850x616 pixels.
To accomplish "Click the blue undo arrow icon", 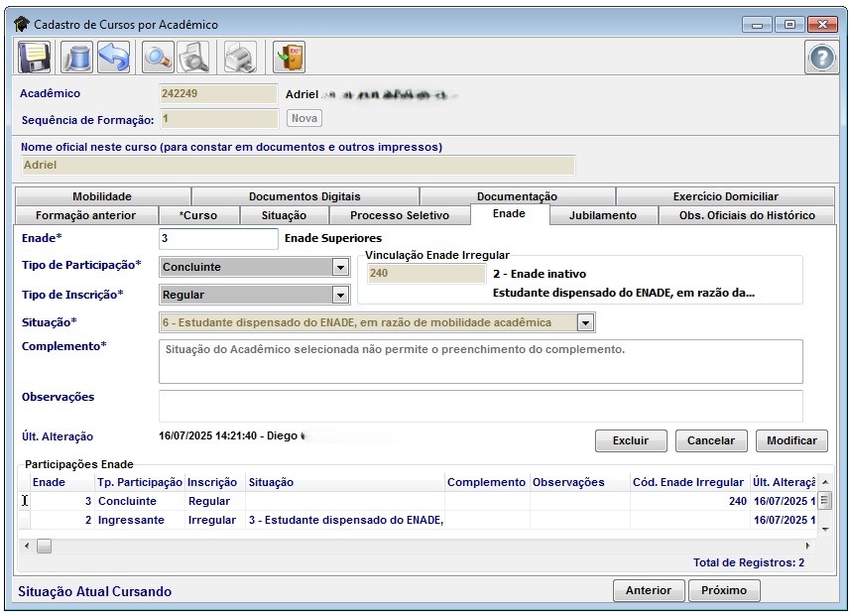I will (x=114, y=58).
